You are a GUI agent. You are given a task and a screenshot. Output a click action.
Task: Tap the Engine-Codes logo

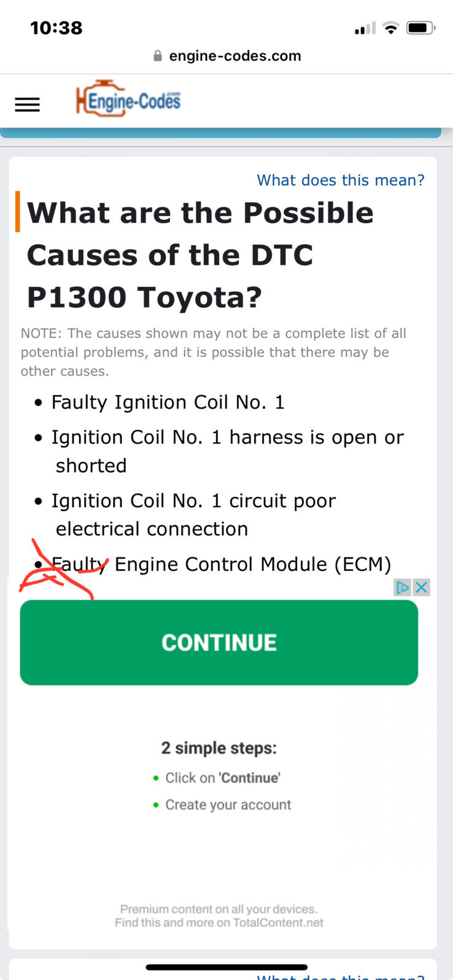coord(128,99)
